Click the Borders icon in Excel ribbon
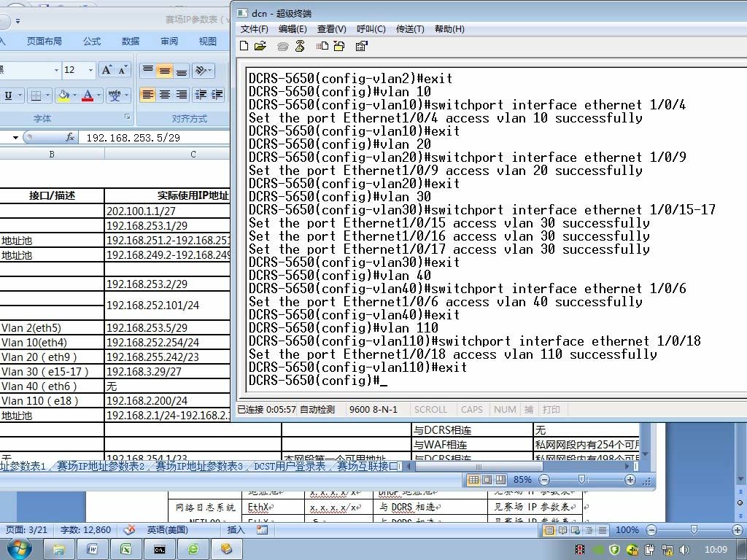Image resolution: width=747 pixels, height=560 pixels. coord(36,96)
